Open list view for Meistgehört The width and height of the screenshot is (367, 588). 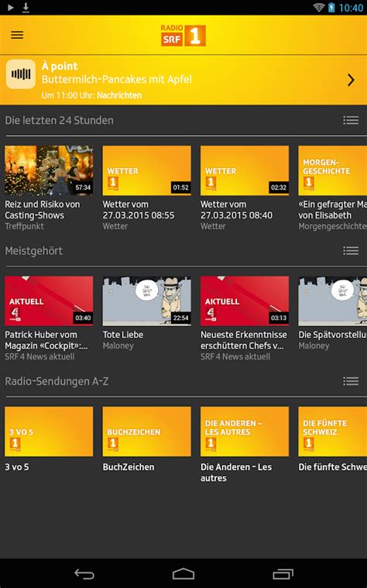pyautogui.click(x=351, y=250)
